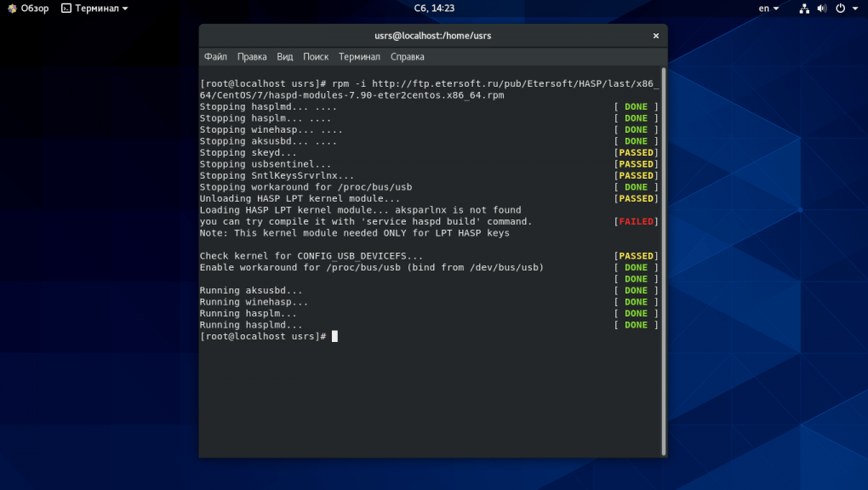Open the Файл menu
This screenshot has width=868, height=490.
click(215, 57)
